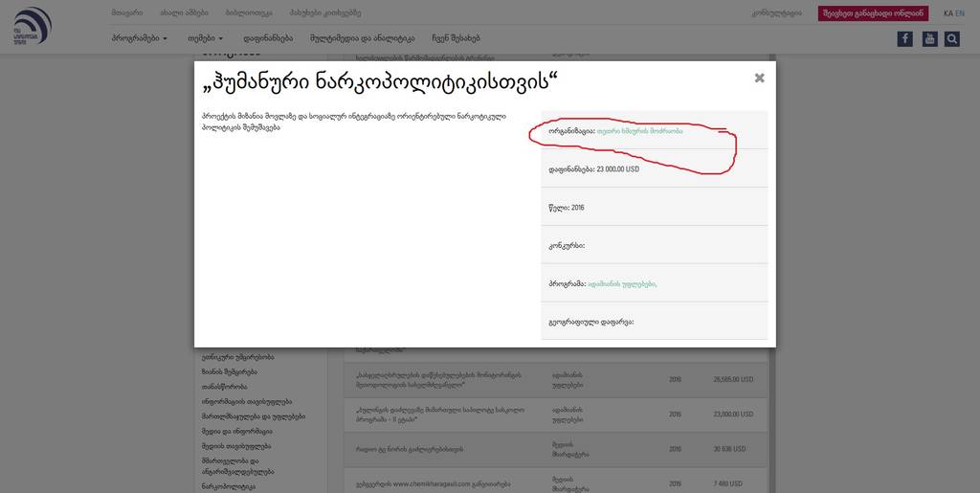Viewport: 980px width, 493px height.
Task: Open the 30 636 USD grant row
Action: click(x=556, y=449)
